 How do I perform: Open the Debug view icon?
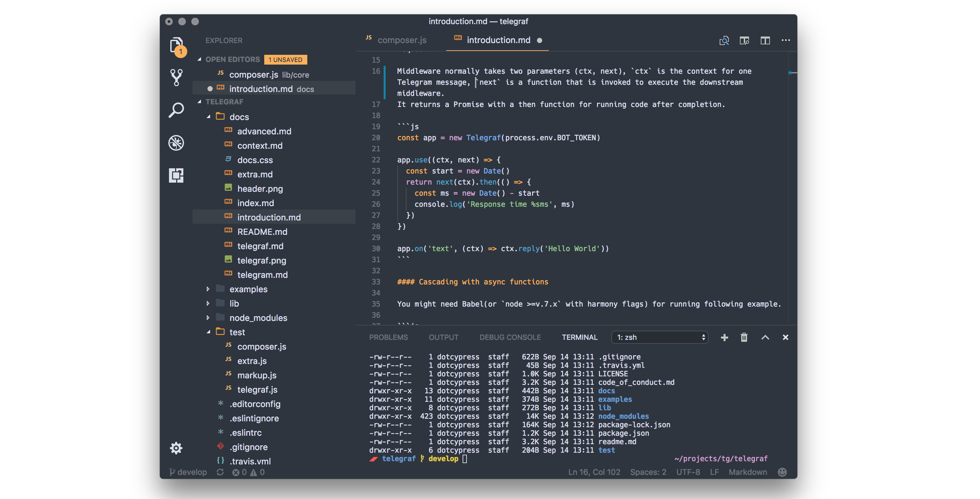coord(176,143)
